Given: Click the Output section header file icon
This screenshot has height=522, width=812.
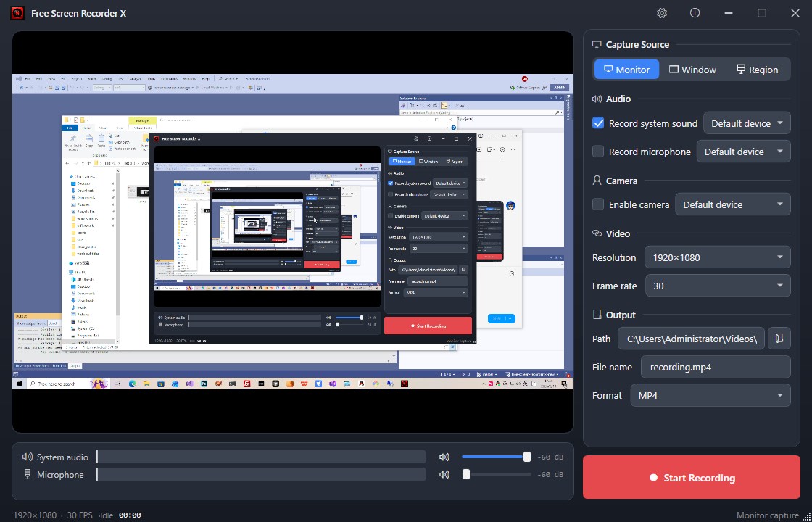Looking at the screenshot, I should (x=597, y=315).
